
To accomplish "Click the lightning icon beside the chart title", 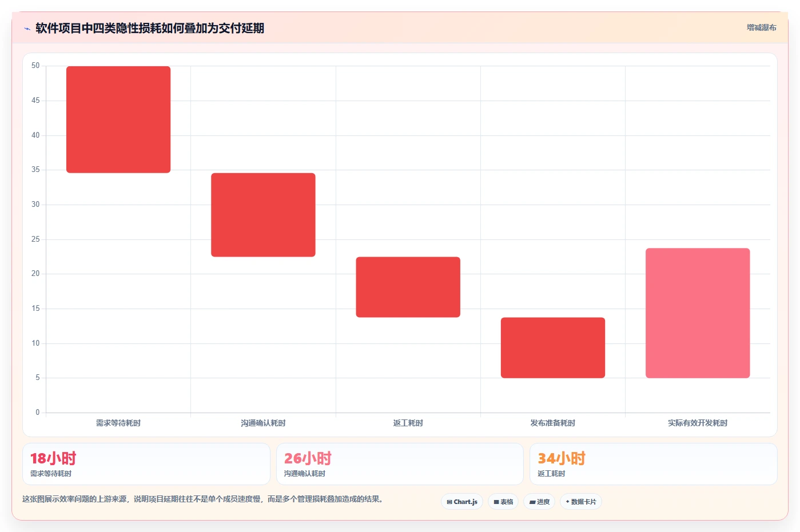I will (27, 29).
